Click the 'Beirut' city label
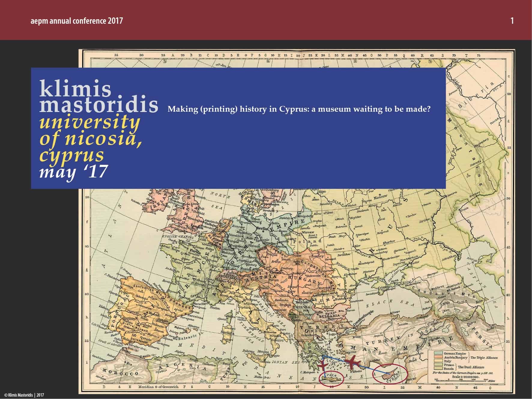Viewport: 532px width, 399px height. (412, 379)
